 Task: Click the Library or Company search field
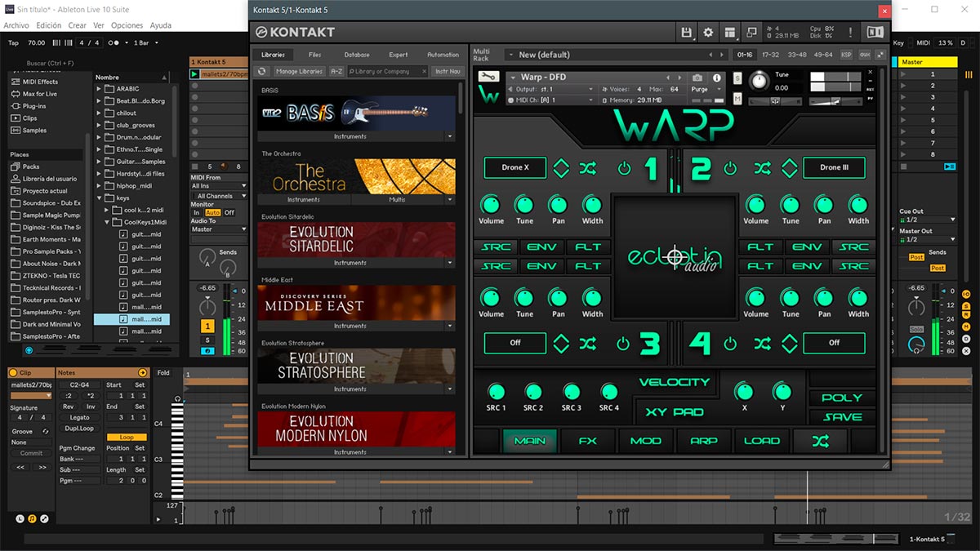[387, 71]
